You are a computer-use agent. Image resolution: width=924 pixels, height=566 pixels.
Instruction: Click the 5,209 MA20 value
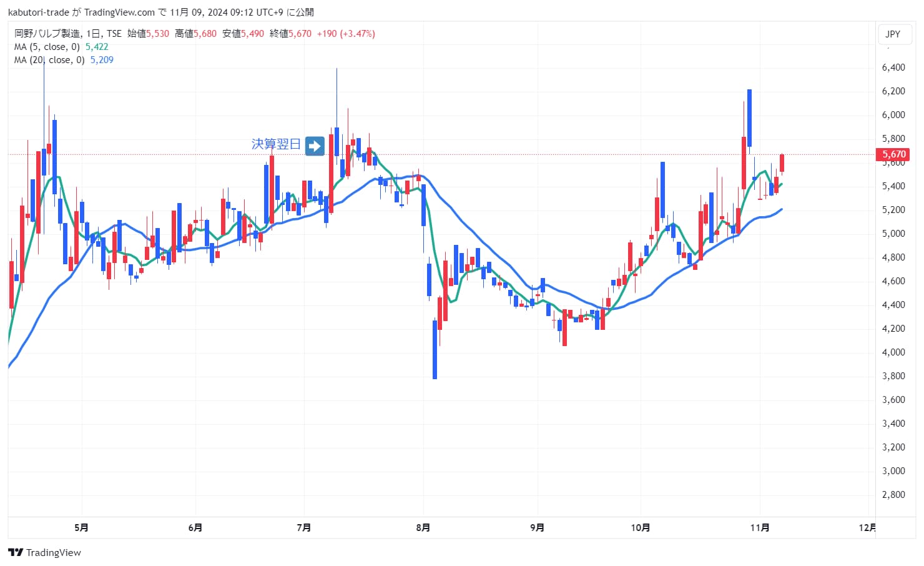102,60
